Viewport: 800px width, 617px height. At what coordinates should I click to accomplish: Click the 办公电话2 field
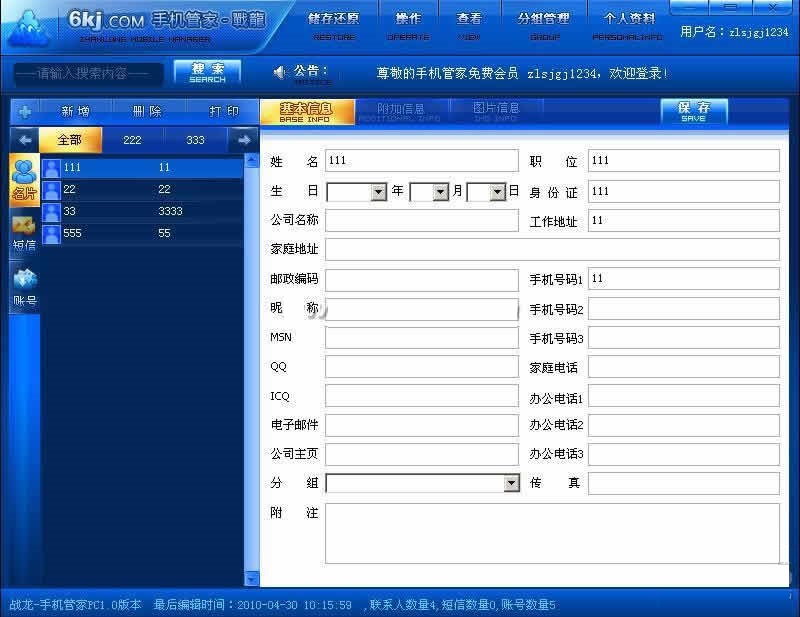(x=684, y=425)
